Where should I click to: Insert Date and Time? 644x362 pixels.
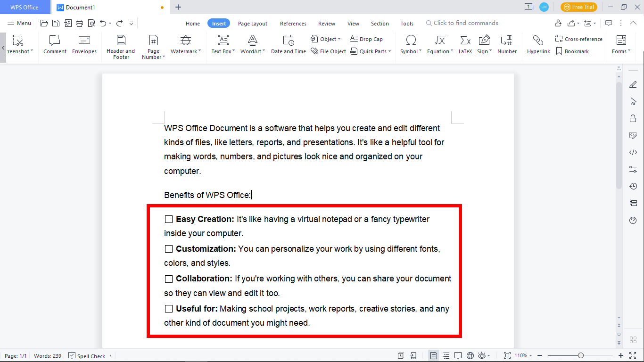click(288, 45)
